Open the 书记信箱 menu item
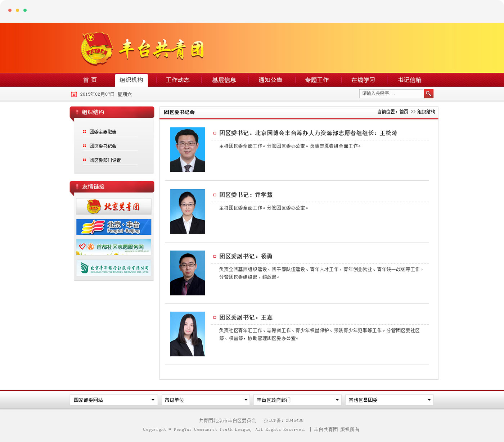Screen dimensions: 504x442 click(409, 80)
